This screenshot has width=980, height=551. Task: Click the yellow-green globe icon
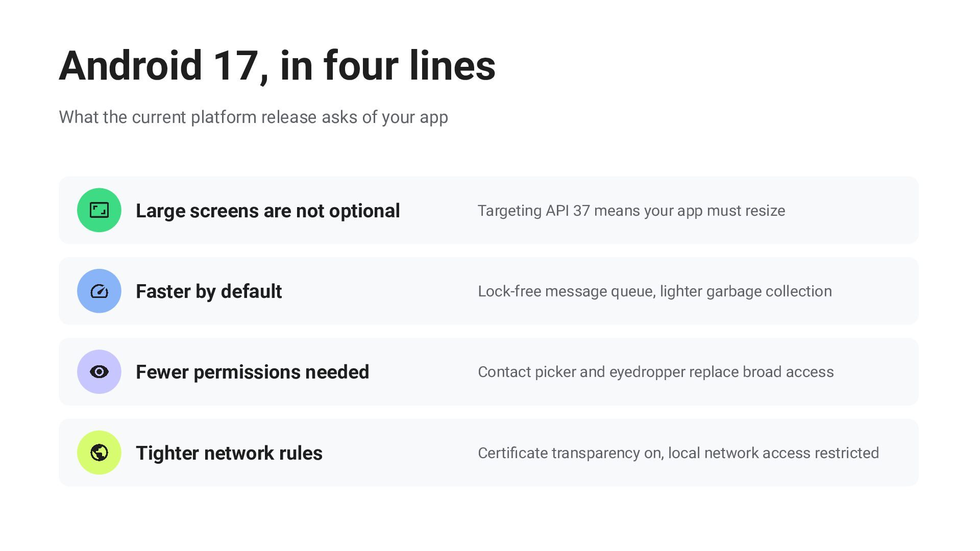point(99,453)
